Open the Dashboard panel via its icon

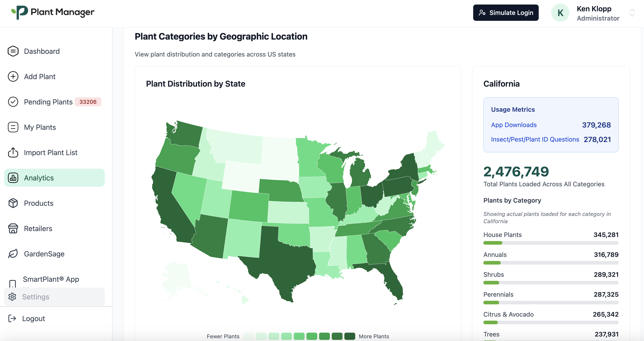(x=13, y=51)
